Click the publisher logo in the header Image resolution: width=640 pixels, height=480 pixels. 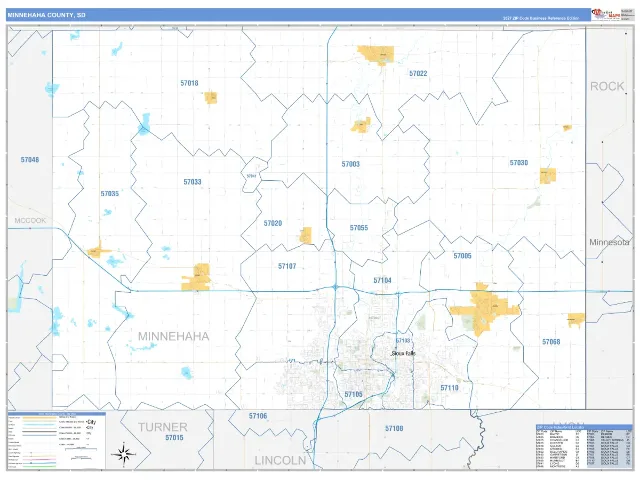point(606,14)
